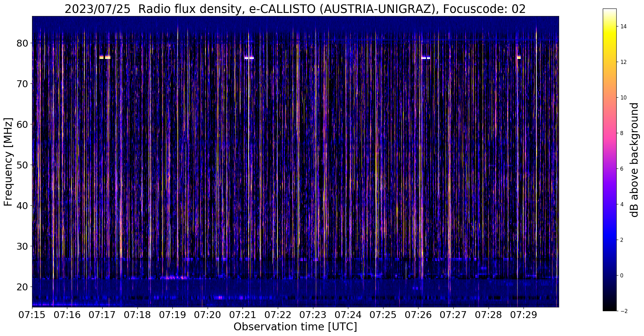Click the pink emission streak at 22 MHz near 07:19
644x336 pixels.
(x=174, y=278)
